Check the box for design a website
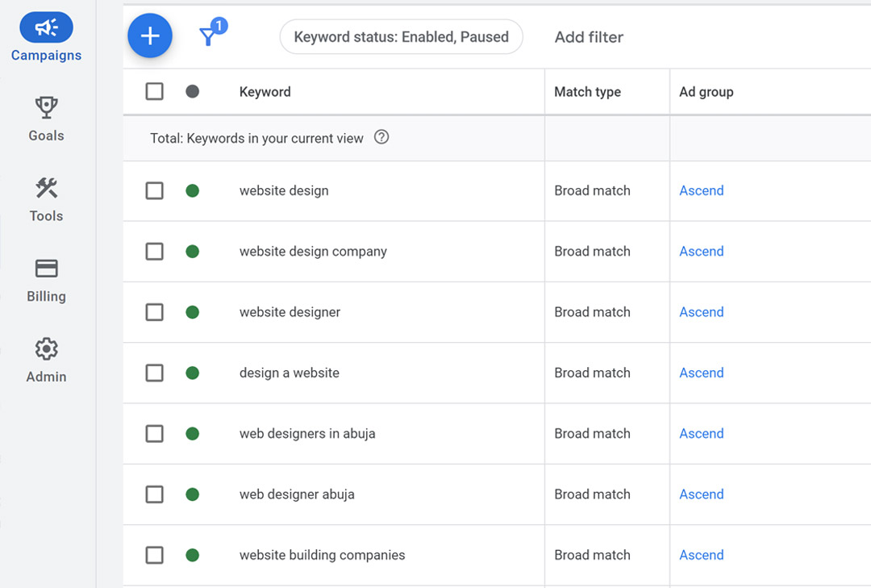This screenshot has width=871, height=588. tap(154, 373)
